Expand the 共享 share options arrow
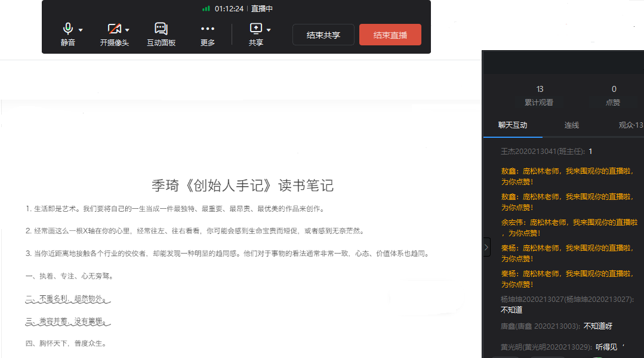The height and width of the screenshot is (358, 644). click(x=269, y=30)
